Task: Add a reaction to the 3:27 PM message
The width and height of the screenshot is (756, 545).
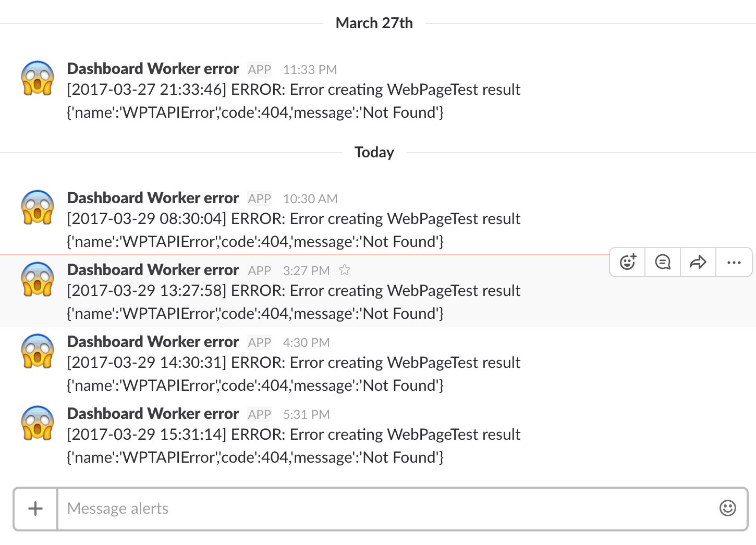Action: coord(628,262)
